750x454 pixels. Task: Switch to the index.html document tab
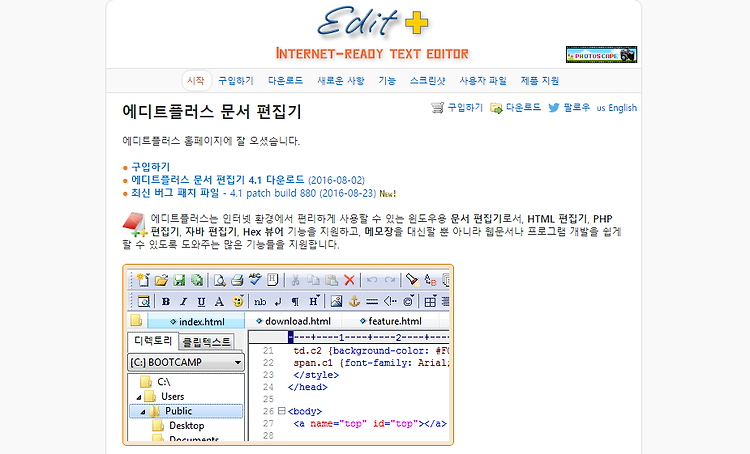197,321
